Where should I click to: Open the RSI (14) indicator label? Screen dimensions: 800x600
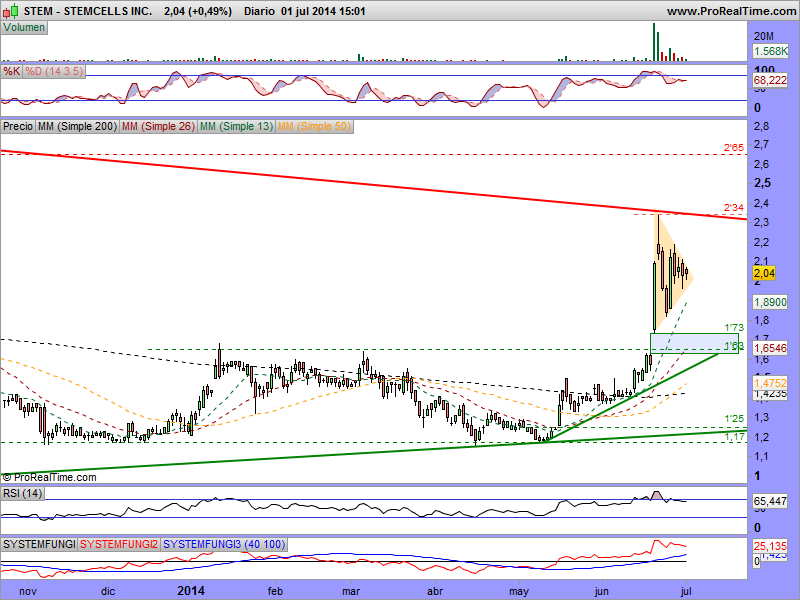22,493
